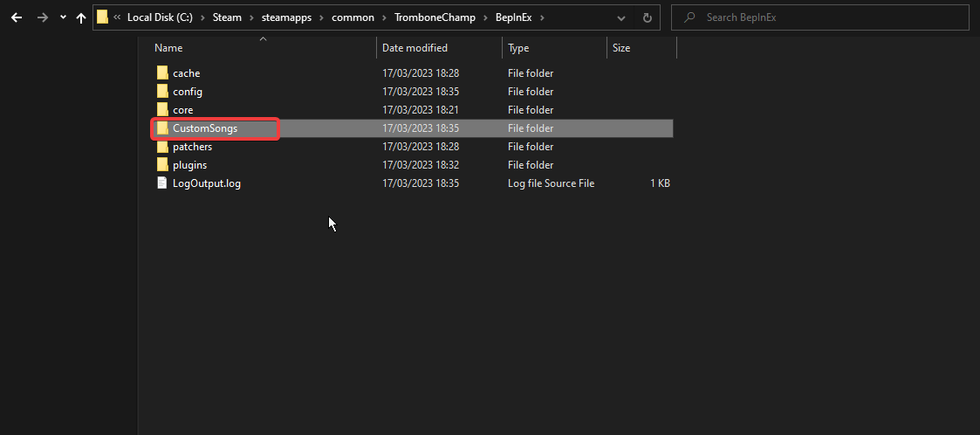
Task: Select the CustomSongs folder
Action: pyautogui.click(x=205, y=128)
